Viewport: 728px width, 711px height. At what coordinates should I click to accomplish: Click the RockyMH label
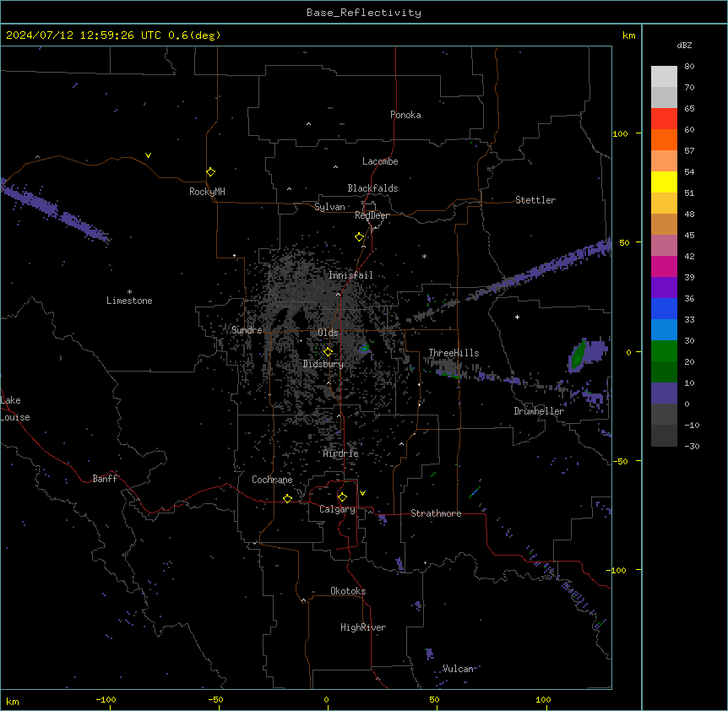[x=207, y=192]
